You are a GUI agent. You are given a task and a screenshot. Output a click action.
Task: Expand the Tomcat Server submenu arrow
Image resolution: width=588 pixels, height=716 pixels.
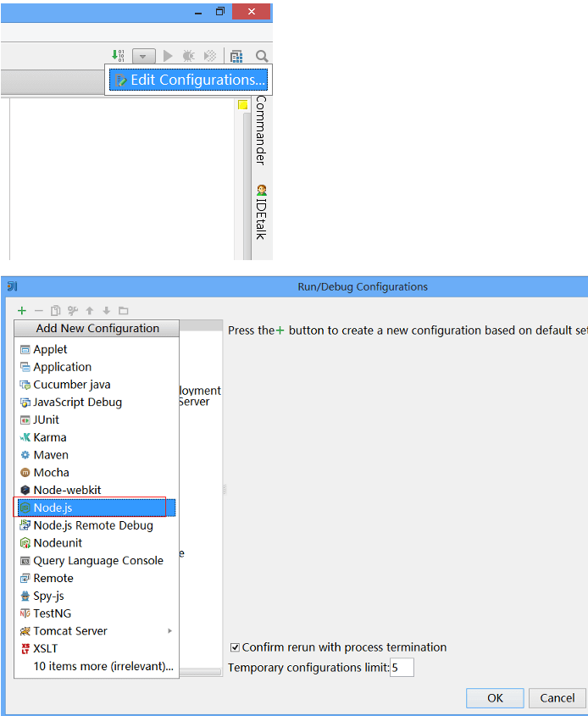(x=169, y=631)
